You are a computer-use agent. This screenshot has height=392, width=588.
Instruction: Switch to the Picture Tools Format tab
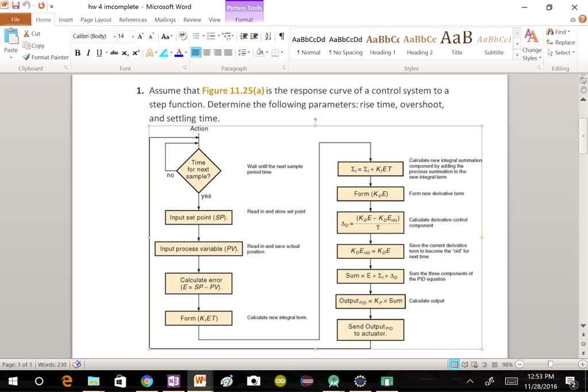[x=245, y=18]
